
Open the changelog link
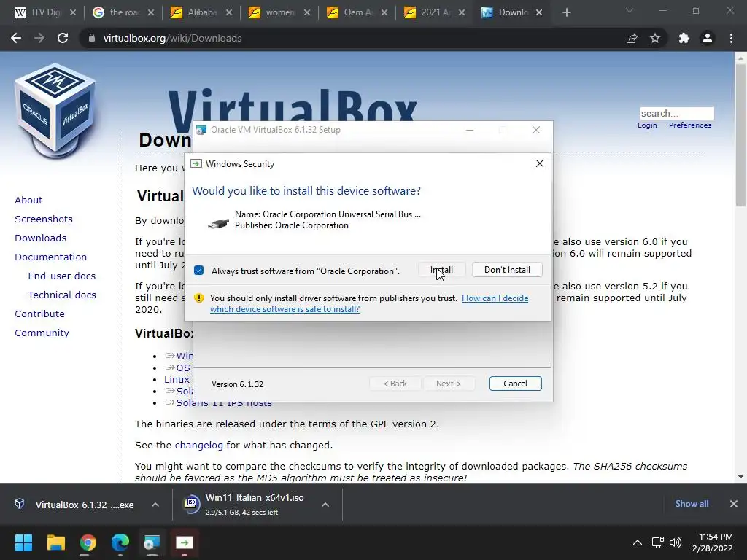tap(198, 446)
